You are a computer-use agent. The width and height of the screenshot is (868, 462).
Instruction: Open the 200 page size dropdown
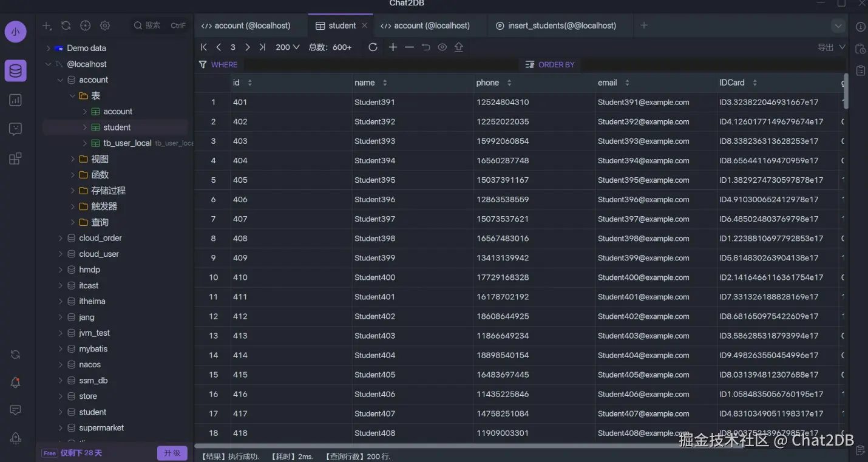[x=288, y=47]
